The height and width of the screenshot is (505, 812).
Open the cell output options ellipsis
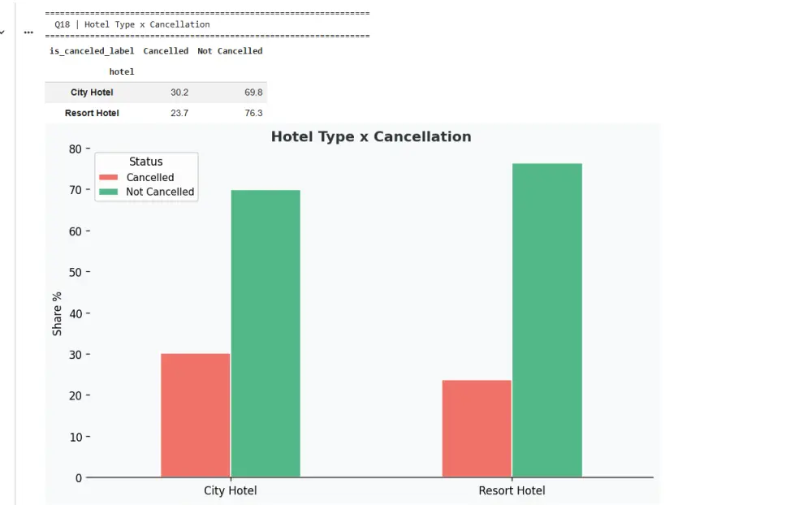tap(28, 32)
